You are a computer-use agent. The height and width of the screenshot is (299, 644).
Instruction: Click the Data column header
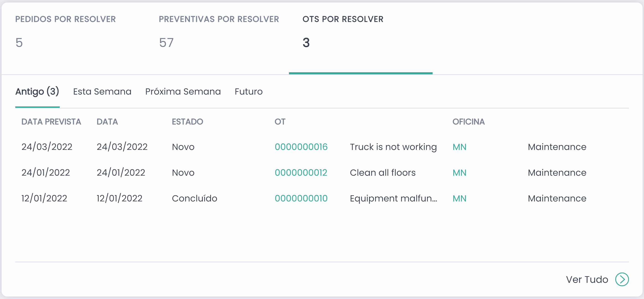coord(107,122)
